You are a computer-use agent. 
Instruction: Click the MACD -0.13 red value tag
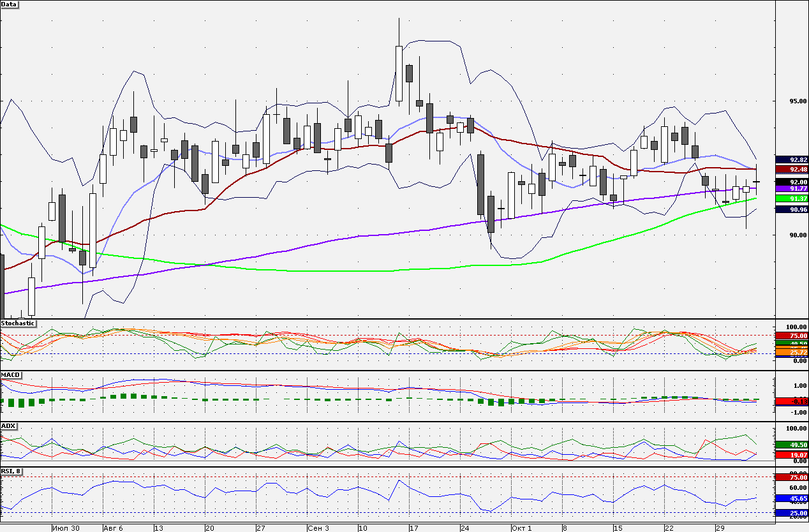(792, 401)
